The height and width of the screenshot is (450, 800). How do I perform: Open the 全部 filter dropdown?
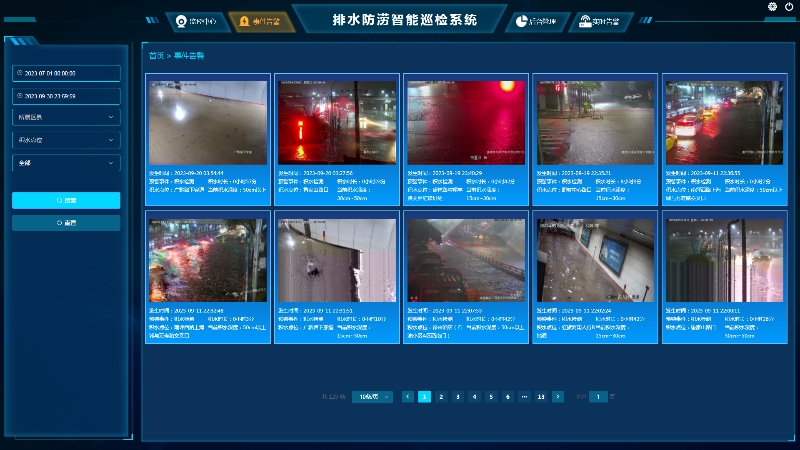point(66,163)
